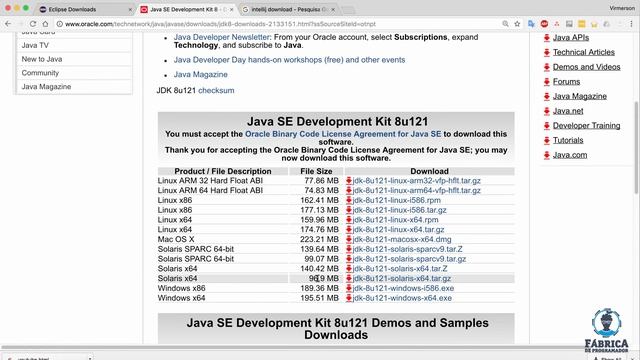Close the Eclipse Downloads tab
The height and width of the screenshot is (360, 640).
click(130, 9)
